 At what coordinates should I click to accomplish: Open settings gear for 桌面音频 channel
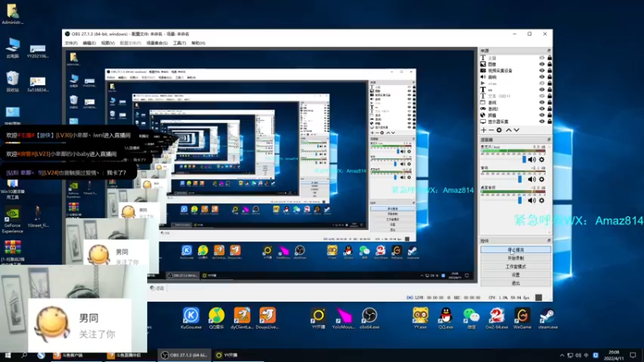click(x=542, y=200)
